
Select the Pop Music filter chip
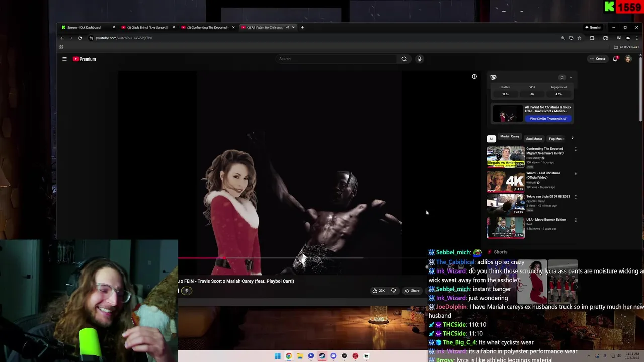point(556,139)
